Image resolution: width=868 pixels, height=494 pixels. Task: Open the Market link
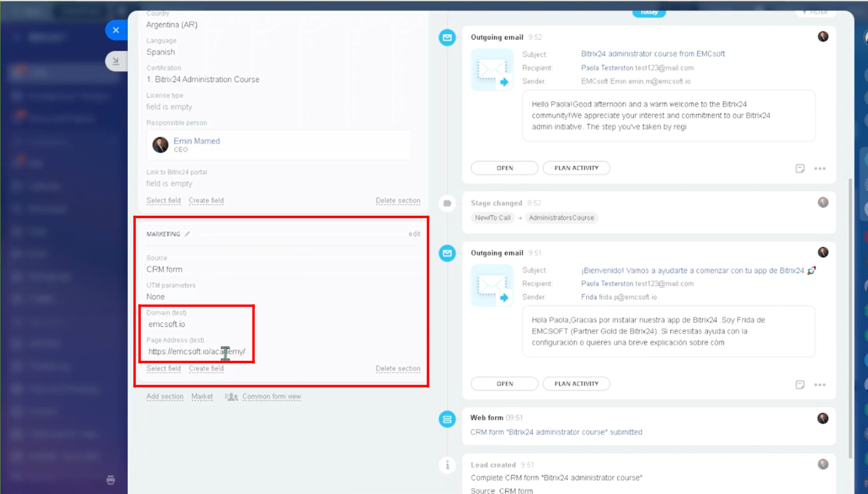tap(202, 396)
